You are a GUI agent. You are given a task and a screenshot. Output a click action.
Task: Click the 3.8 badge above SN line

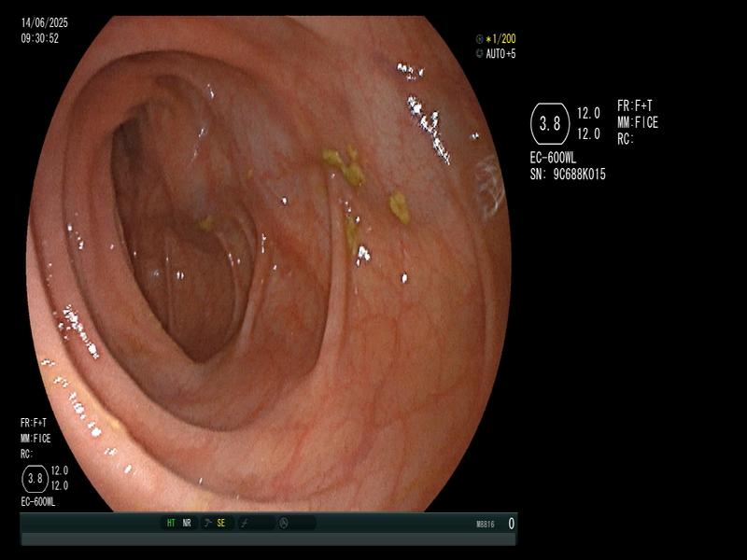(x=550, y=124)
